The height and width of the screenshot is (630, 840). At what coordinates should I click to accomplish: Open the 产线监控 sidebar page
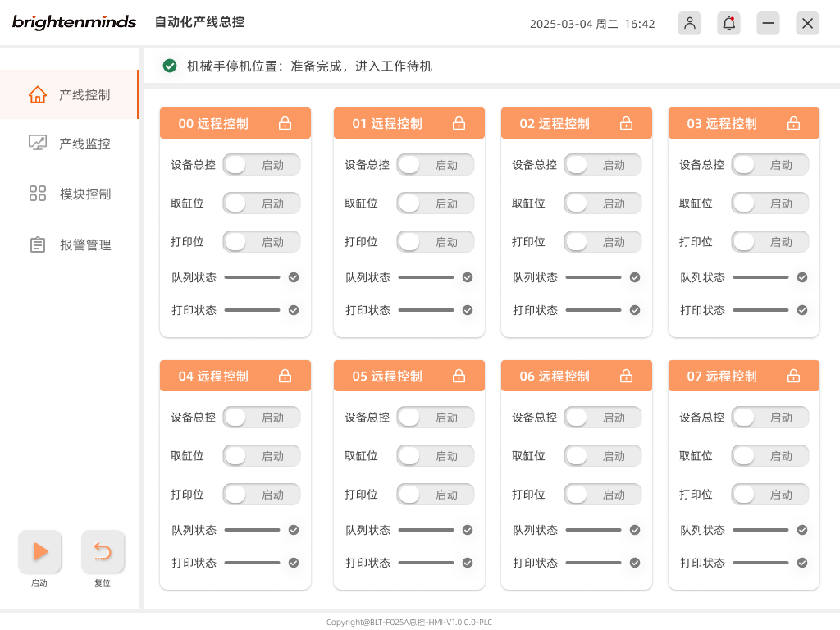point(70,144)
